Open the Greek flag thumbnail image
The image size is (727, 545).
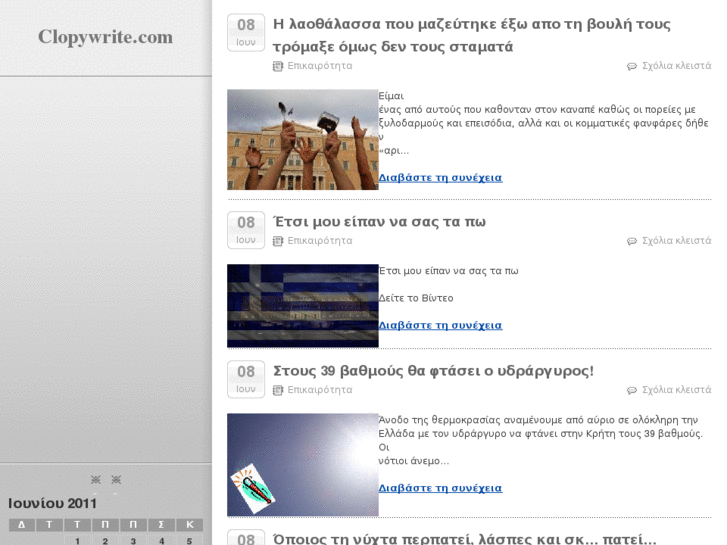(302, 305)
